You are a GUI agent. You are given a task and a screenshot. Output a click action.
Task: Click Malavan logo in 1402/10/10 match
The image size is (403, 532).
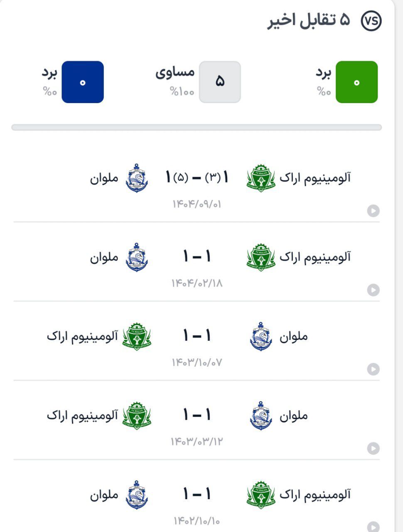[x=137, y=495]
